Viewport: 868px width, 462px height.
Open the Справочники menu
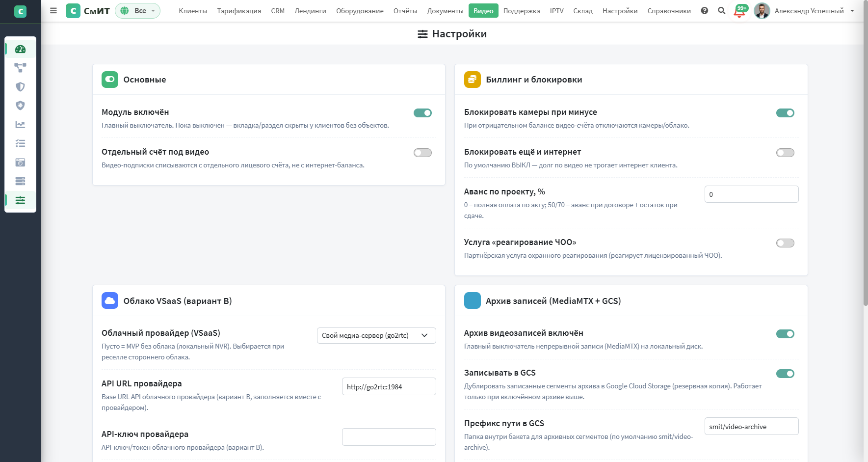(x=669, y=11)
